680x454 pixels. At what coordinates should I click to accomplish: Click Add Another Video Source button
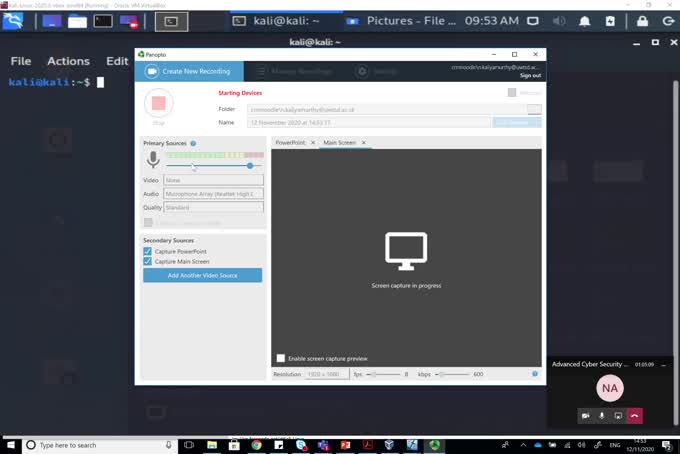[202, 275]
